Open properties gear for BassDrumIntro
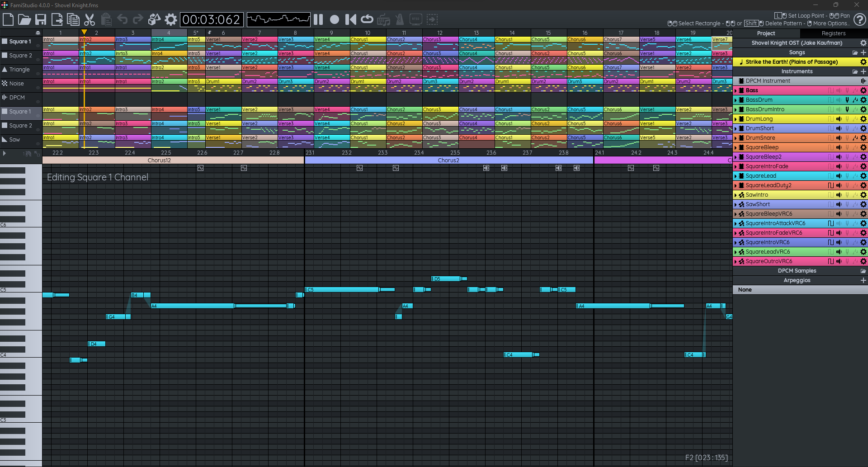The height and width of the screenshot is (467, 868). click(863, 109)
